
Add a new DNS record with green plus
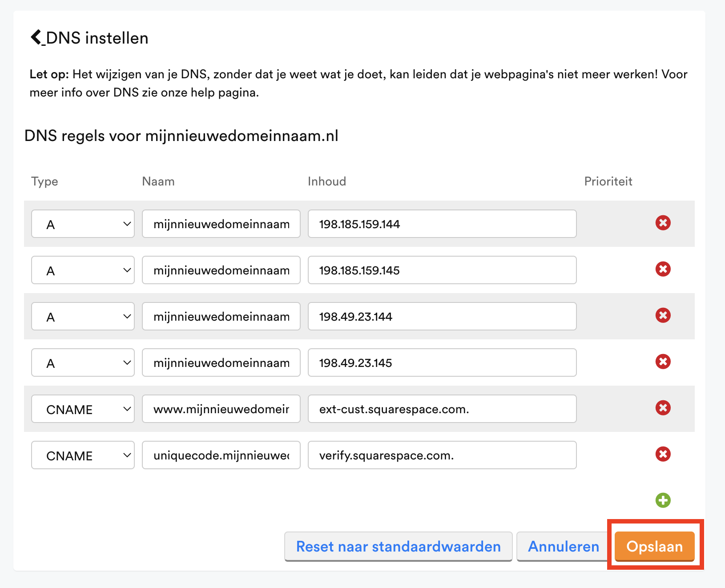pos(663,500)
